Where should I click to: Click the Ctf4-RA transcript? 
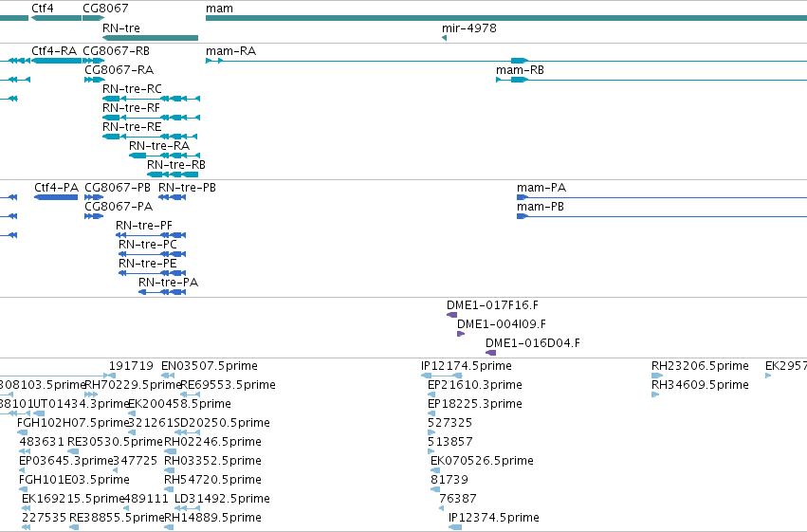(x=56, y=61)
